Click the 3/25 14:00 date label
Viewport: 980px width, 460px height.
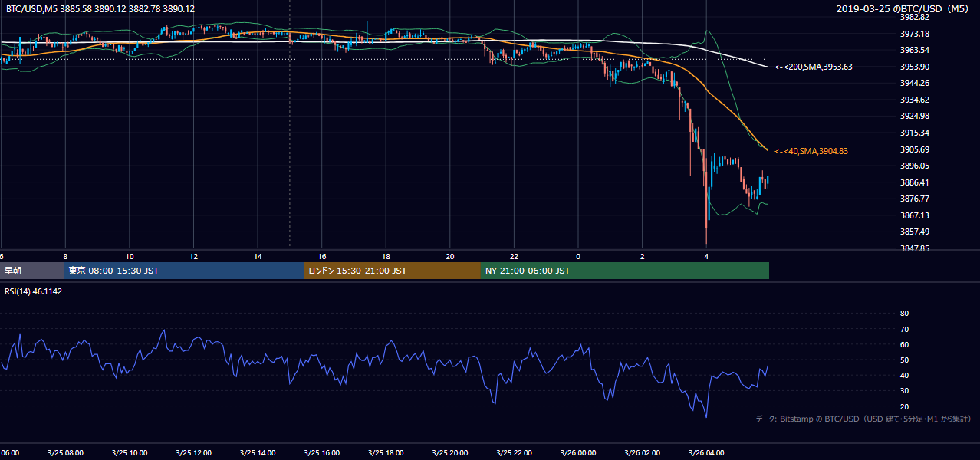258,453
